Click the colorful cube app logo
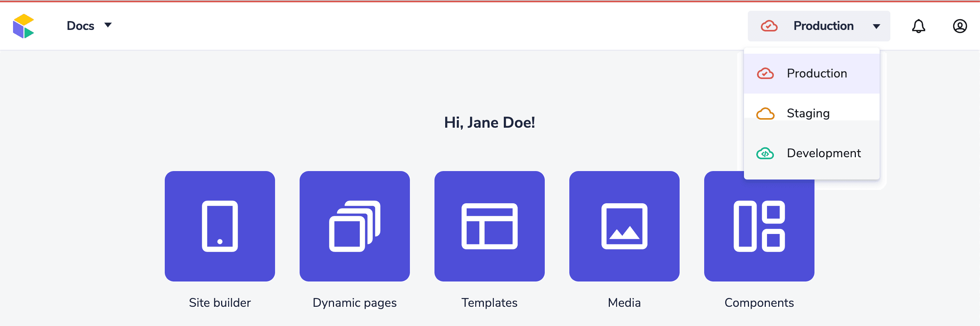The height and width of the screenshot is (326, 980). click(x=23, y=26)
